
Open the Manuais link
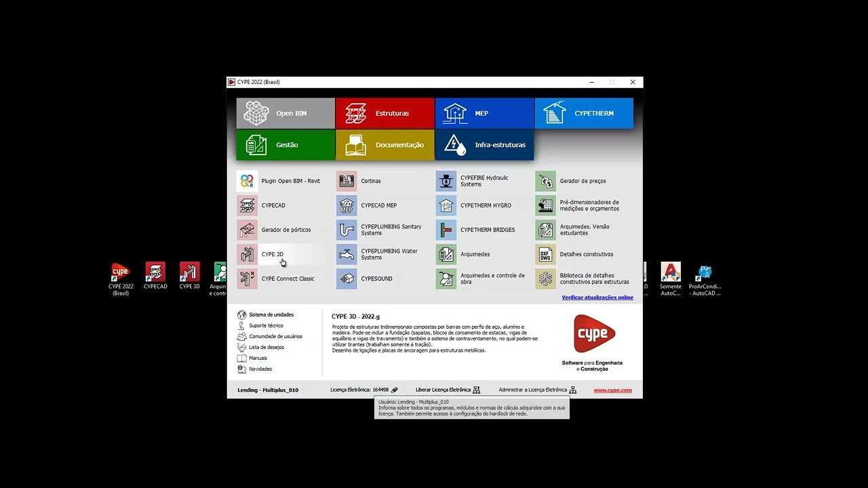pos(252,358)
